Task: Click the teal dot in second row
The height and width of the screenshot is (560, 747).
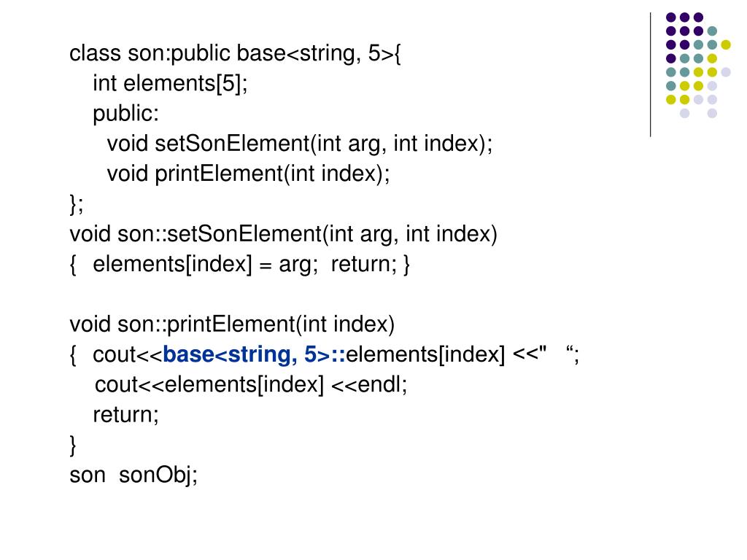Action: (x=712, y=31)
